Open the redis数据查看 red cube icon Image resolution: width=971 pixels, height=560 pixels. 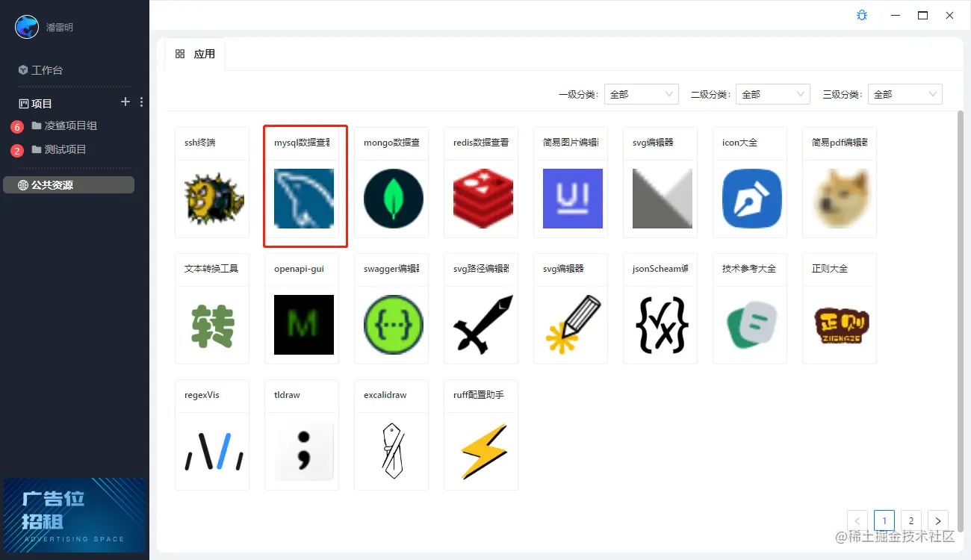click(483, 199)
